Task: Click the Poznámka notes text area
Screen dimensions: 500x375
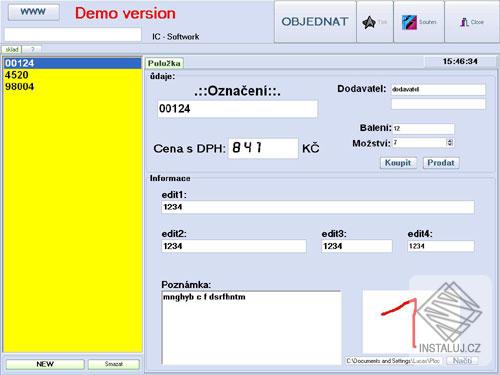Action: (x=251, y=328)
